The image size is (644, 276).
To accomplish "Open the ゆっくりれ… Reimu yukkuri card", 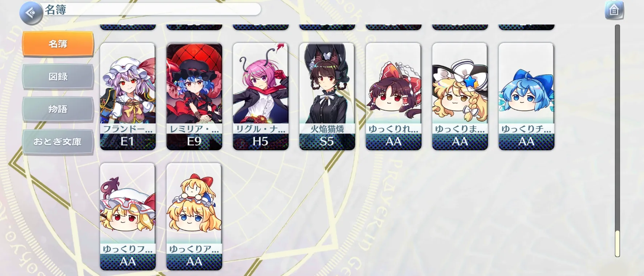I will (394, 96).
